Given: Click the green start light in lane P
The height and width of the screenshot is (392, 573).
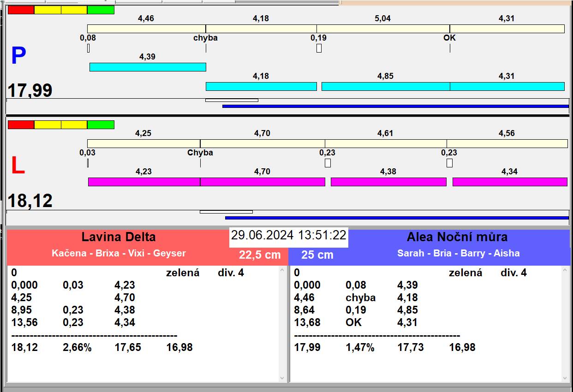Looking at the screenshot, I should coord(101,10).
